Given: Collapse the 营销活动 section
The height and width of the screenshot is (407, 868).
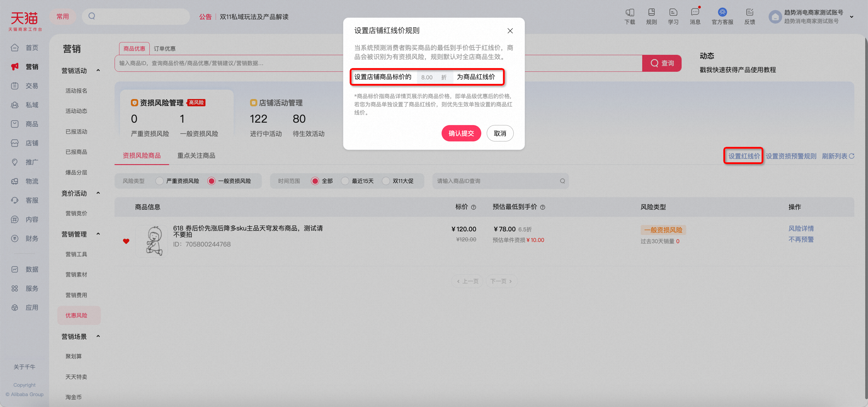Looking at the screenshot, I should click(x=98, y=70).
